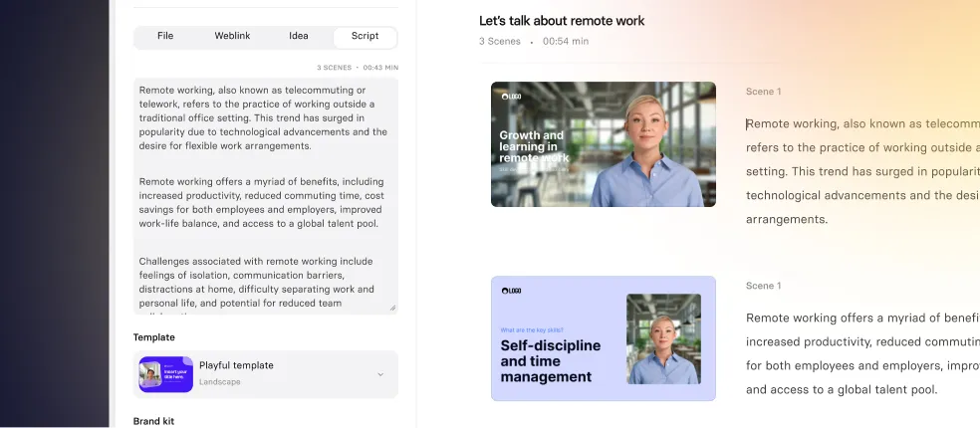This screenshot has width=980, height=428.
Task: Expand the Template dropdown chevron
Action: click(x=379, y=374)
